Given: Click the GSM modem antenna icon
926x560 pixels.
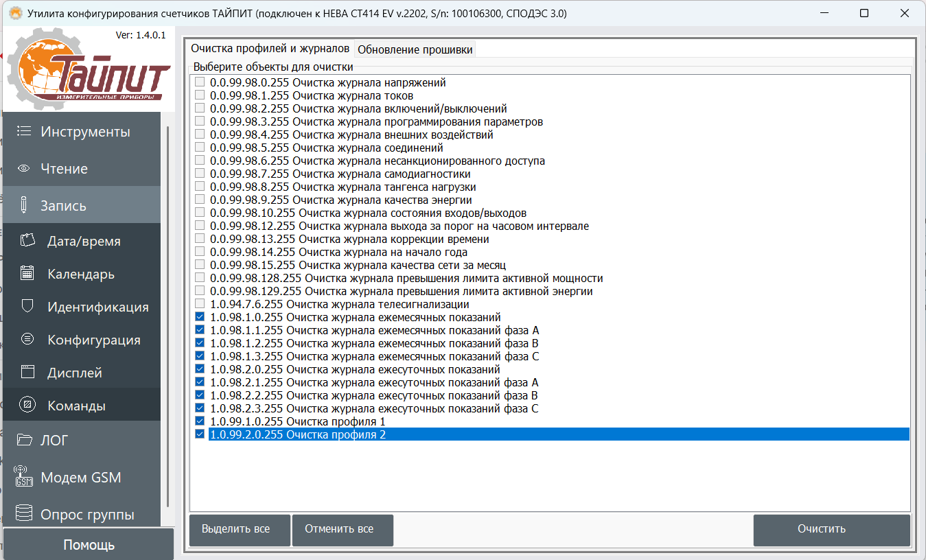Looking at the screenshot, I should coord(24,477).
